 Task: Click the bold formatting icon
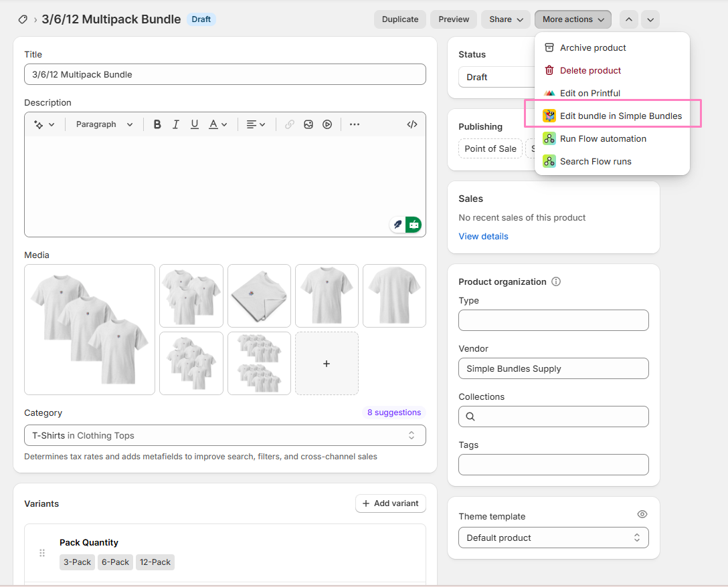(157, 124)
